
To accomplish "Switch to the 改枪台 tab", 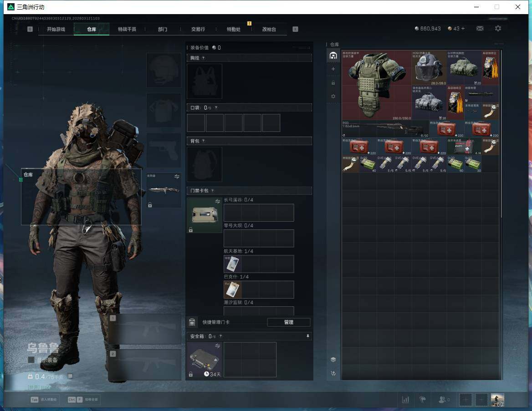I will 269,29.
